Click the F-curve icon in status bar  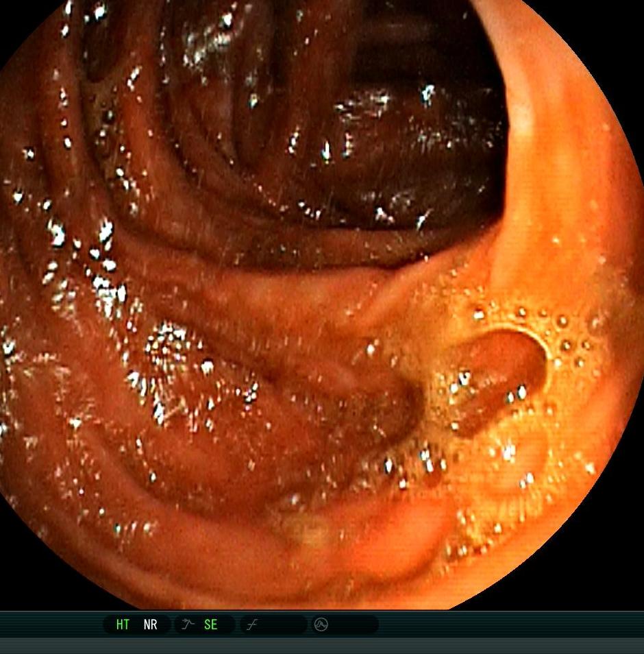[x=251, y=625]
